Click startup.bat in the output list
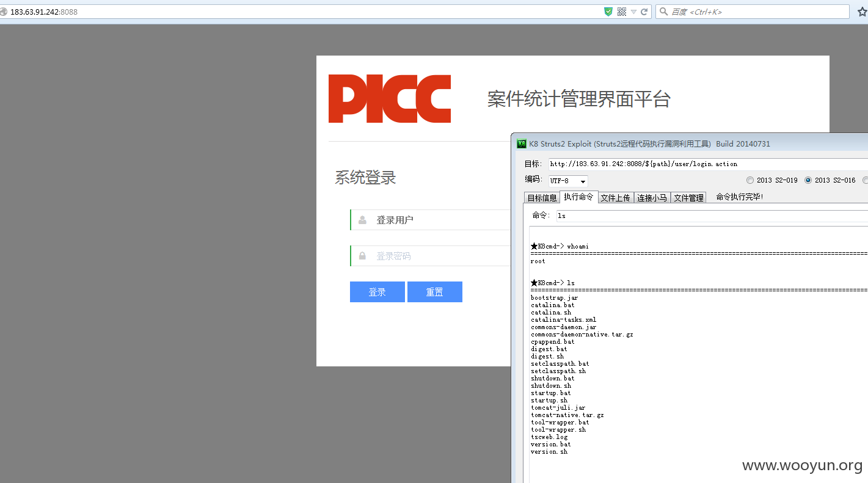Image resolution: width=868 pixels, height=483 pixels. point(551,393)
